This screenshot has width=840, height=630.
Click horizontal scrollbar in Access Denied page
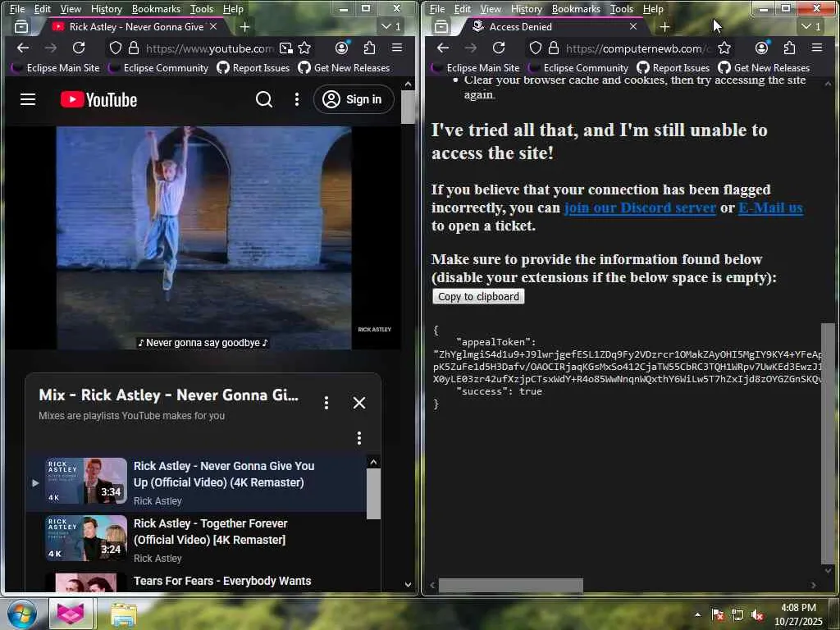[511, 586]
